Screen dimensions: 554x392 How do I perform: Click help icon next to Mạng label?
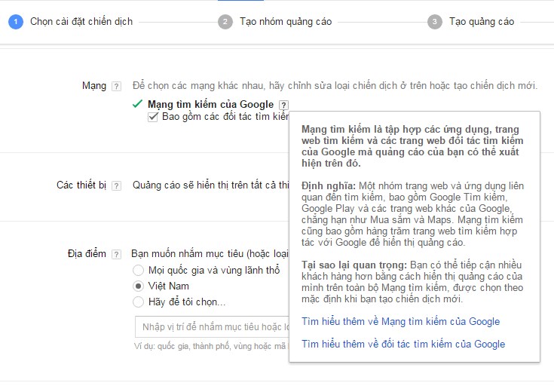116,86
